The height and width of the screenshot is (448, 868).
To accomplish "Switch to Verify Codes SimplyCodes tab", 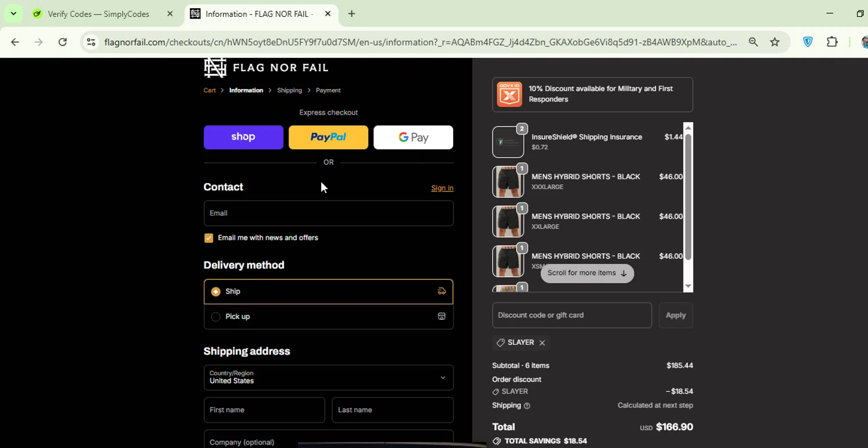I will coord(98,14).
